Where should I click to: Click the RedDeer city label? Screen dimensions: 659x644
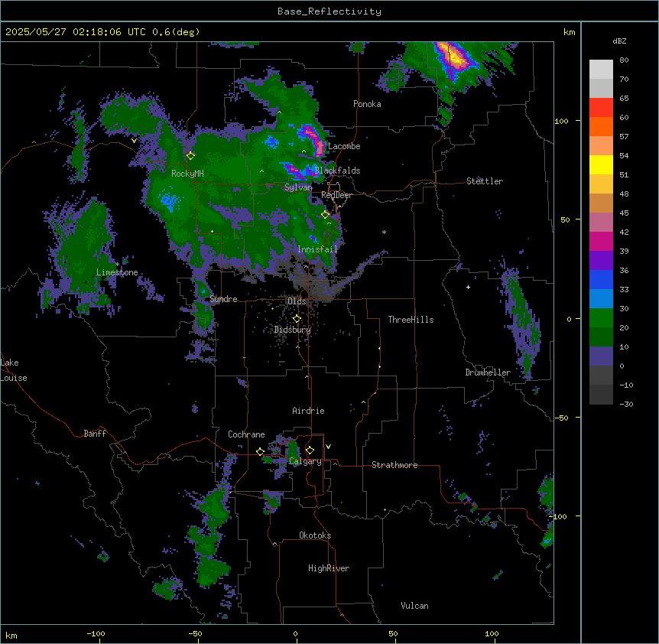(x=336, y=195)
